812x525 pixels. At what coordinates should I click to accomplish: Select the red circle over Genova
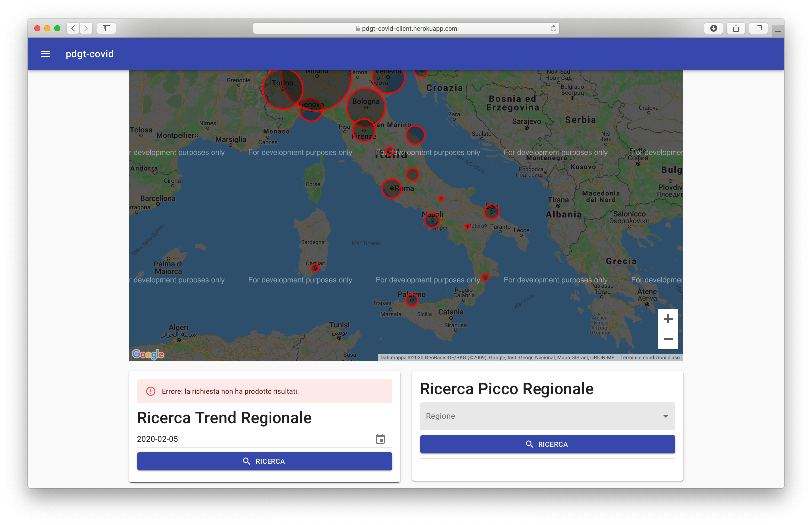(x=311, y=109)
